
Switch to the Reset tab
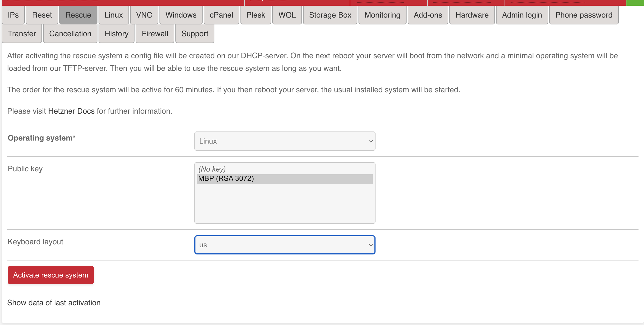click(x=42, y=15)
